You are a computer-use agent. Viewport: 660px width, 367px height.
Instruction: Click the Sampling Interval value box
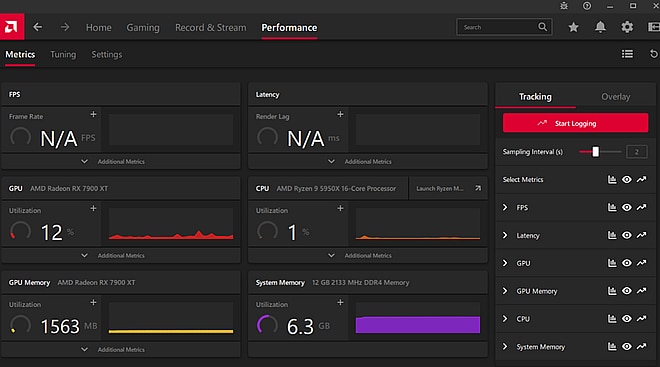pyautogui.click(x=636, y=152)
